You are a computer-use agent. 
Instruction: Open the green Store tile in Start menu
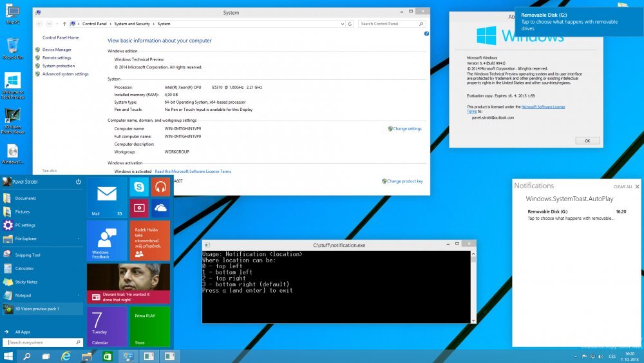149,326
